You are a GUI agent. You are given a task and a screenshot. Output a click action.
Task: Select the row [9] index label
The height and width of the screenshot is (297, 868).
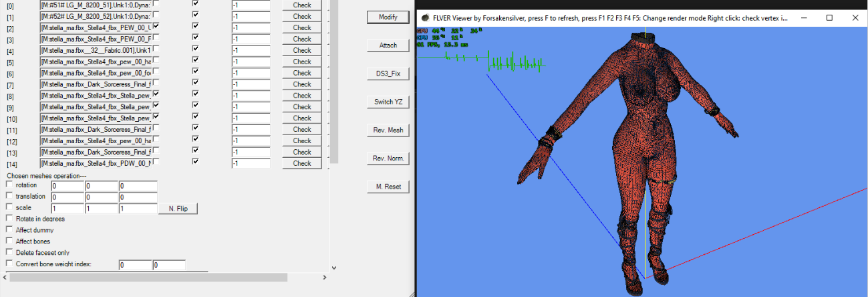[12, 108]
